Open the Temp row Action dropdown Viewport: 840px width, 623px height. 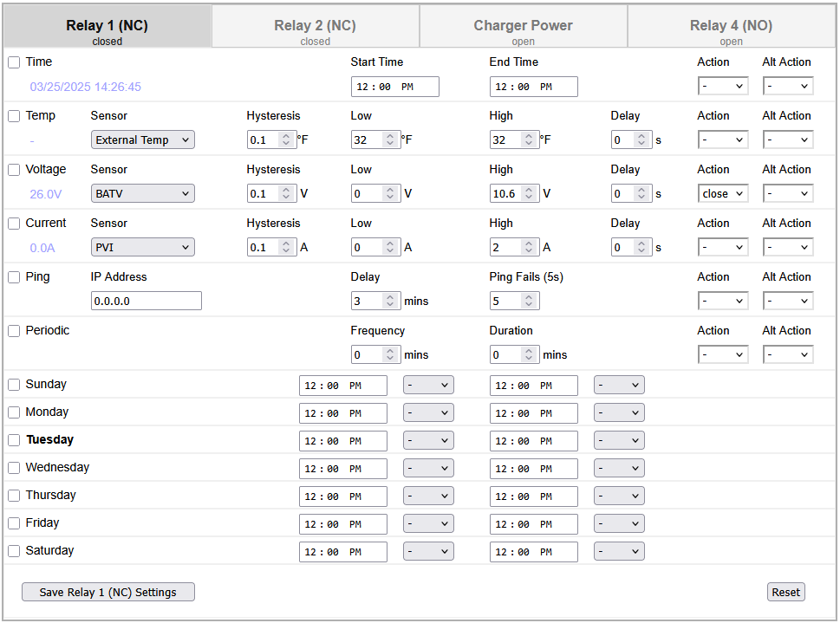(723, 140)
